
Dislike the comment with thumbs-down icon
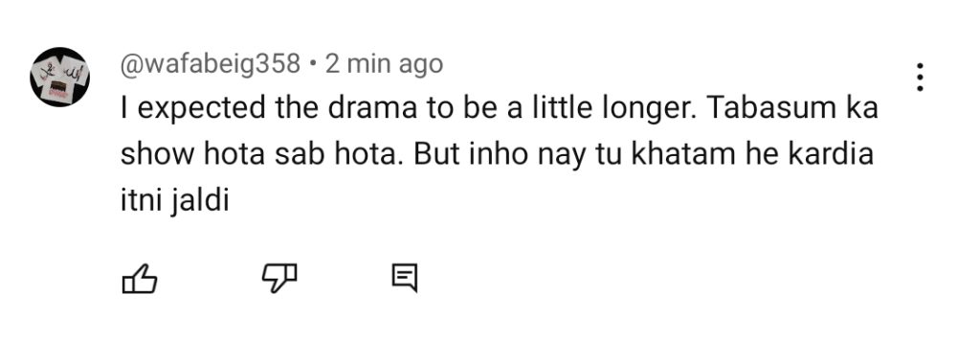point(278,279)
